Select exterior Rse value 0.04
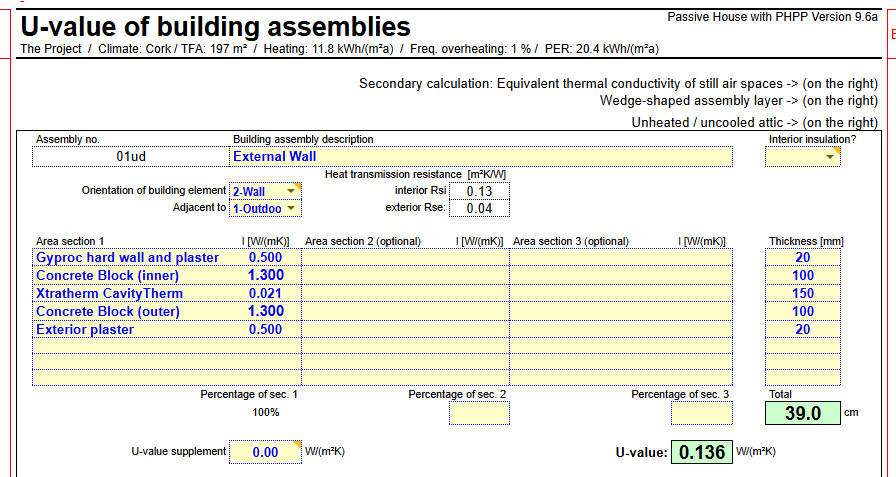This screenshot has height=477, width=896. pos(479,209)
